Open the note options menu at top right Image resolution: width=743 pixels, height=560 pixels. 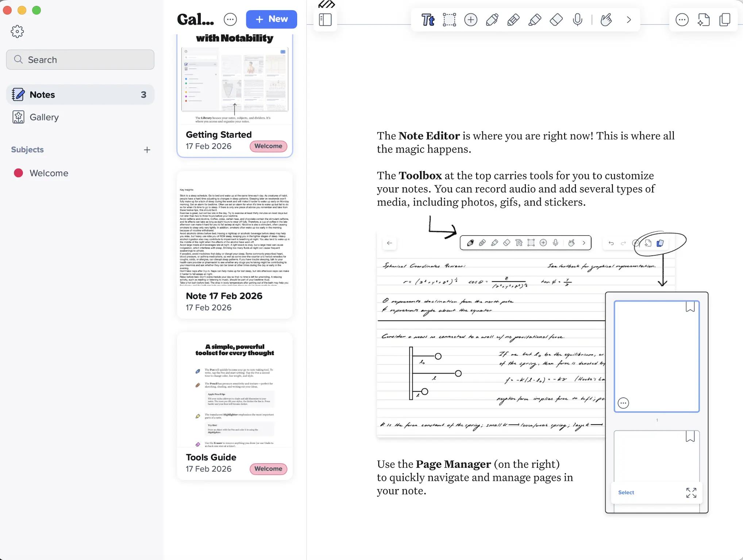(682, 20)
